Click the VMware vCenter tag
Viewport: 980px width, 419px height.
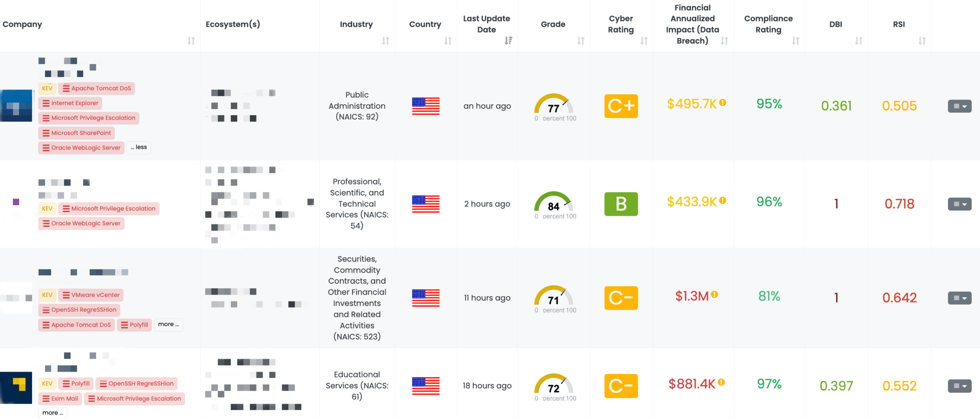click(x=91, y=295)
